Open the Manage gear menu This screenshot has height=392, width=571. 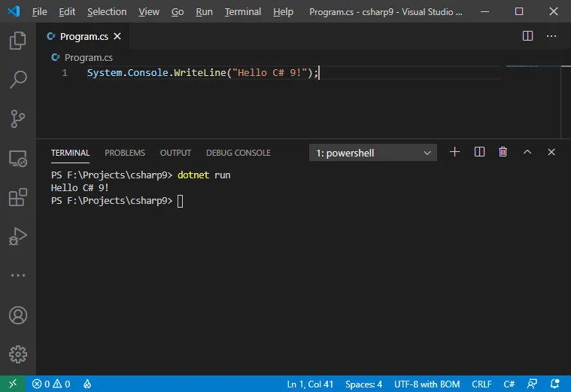pyautogui.click(x=17, y=354)
